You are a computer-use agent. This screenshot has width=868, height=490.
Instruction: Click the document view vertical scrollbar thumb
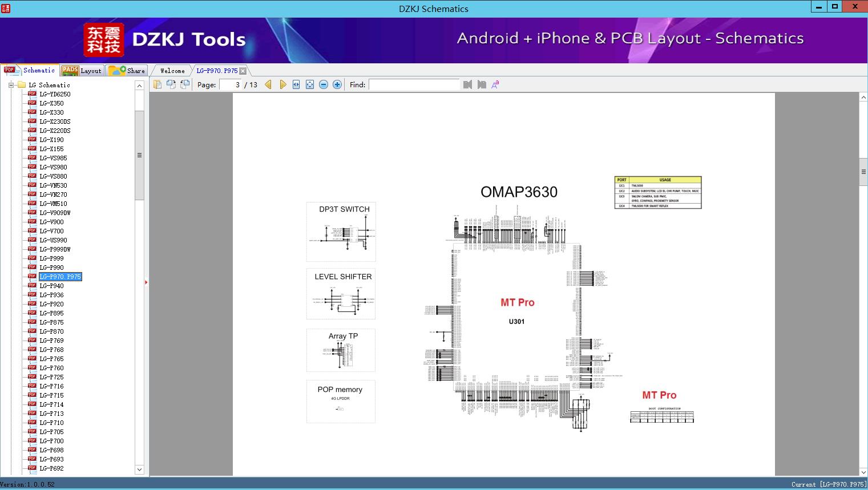click(x=863, y=173)
